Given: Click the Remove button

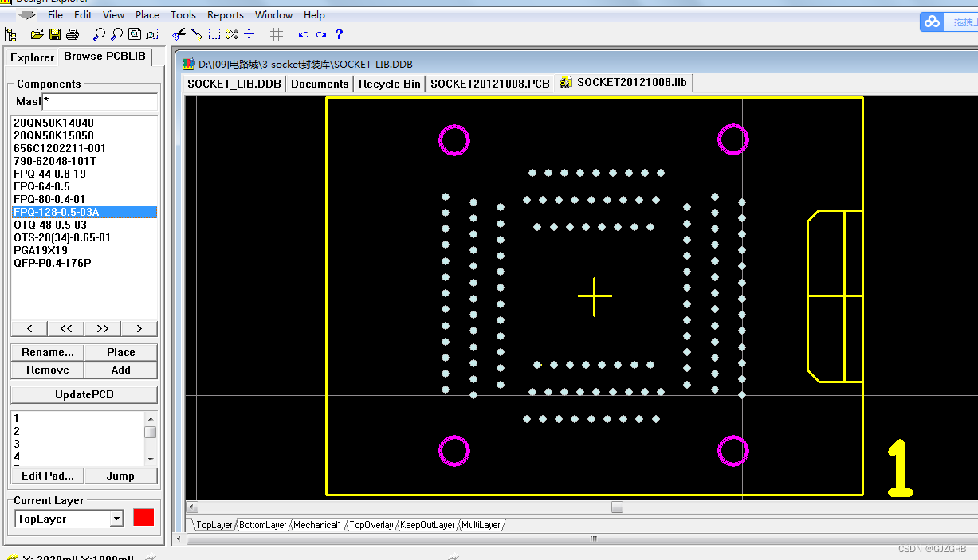Looking at the screenshot, I should [x=48, y=370].
